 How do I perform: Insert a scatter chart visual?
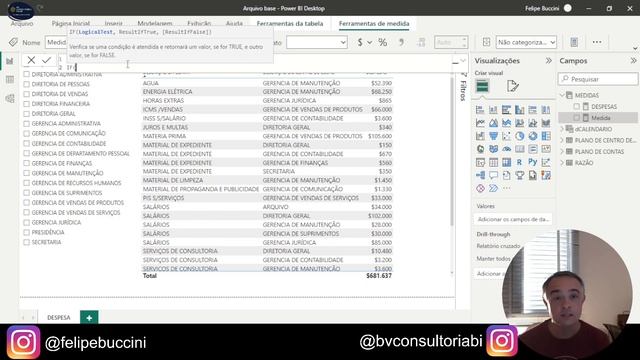pos(507,136)
